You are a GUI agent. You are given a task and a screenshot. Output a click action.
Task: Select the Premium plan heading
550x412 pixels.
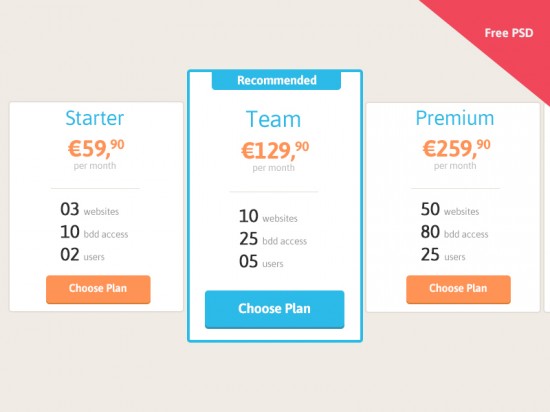455,118
